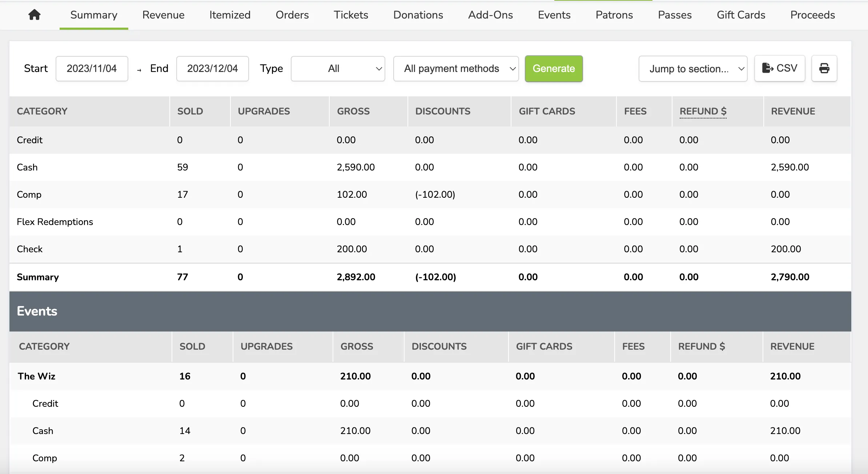Open the Type dropdown set to All

[x=338, y=68]
